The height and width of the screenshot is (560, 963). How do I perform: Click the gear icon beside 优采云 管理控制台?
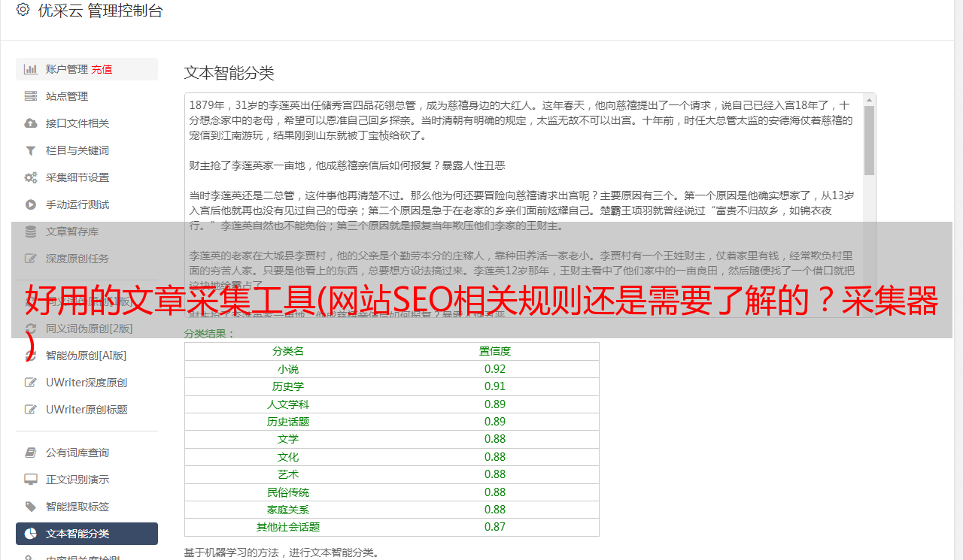pos(23,10)
